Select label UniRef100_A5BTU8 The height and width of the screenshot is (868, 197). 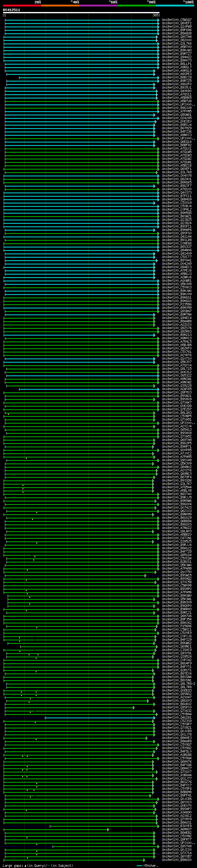coord(177,101)
